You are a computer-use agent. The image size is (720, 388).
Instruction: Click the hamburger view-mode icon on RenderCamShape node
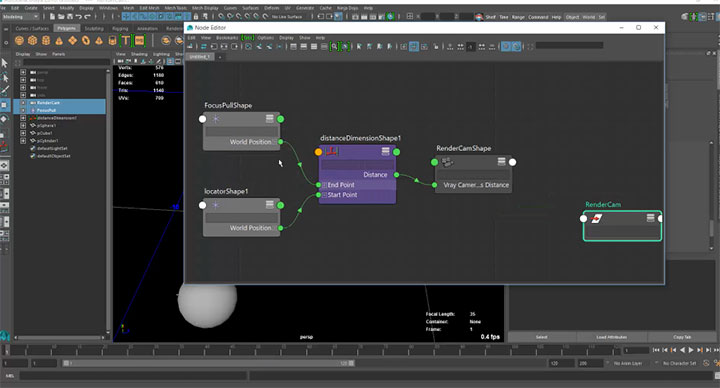[501, 161]
